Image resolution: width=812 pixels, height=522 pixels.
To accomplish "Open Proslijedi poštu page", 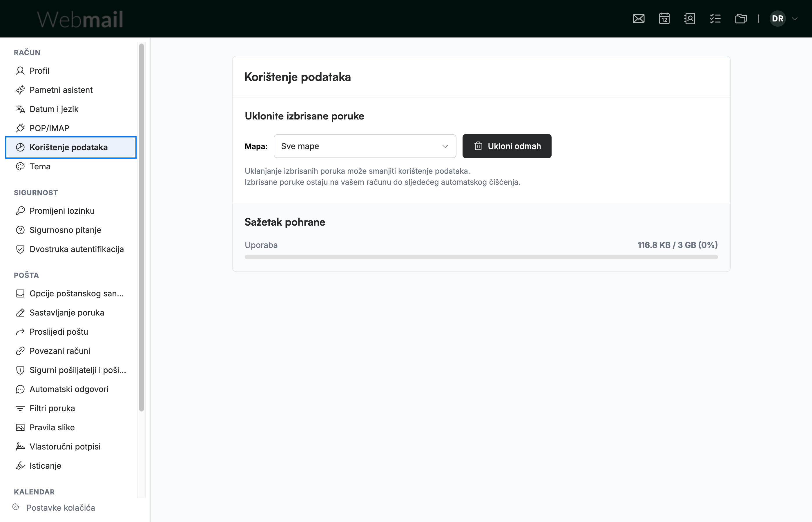I will point(71,332).
